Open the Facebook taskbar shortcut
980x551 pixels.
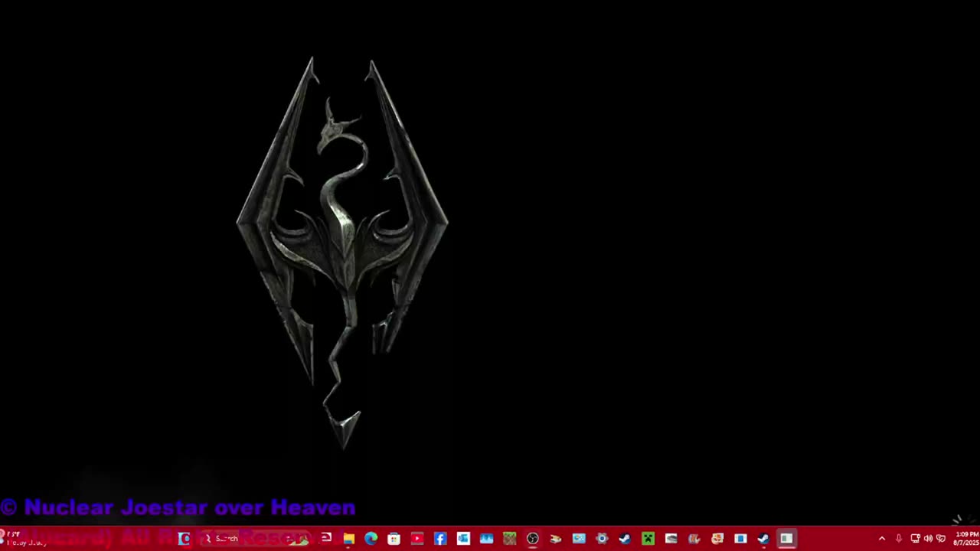coord(440,538)
